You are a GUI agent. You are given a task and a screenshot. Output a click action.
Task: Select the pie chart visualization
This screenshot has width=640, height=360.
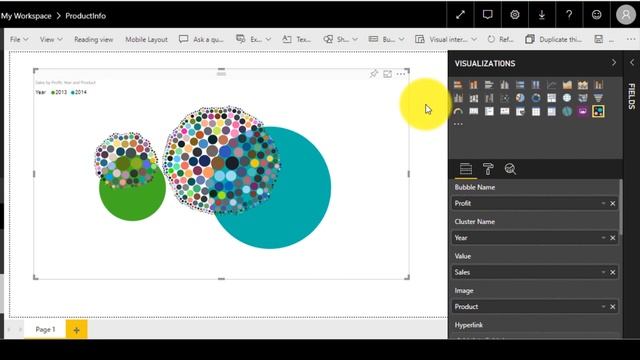(x=520, y=98)
